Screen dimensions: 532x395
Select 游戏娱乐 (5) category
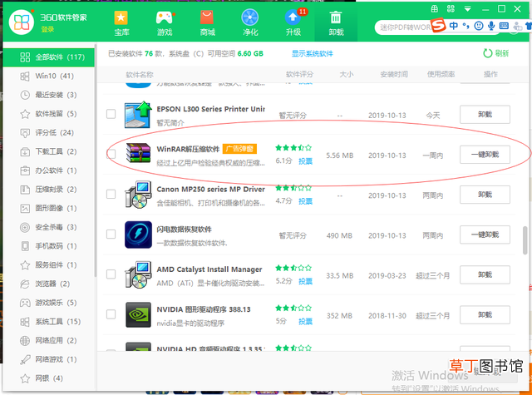pos(48,303)
